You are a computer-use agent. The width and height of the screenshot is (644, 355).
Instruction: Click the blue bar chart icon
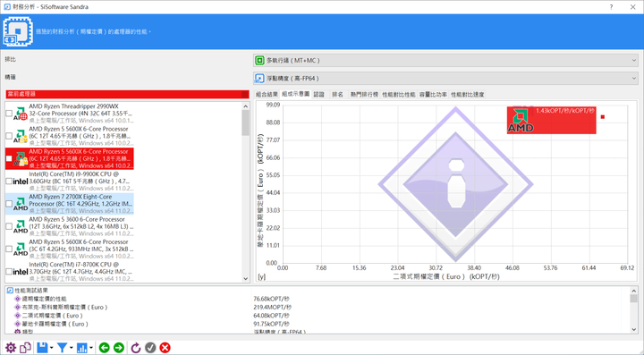point(81,348)
